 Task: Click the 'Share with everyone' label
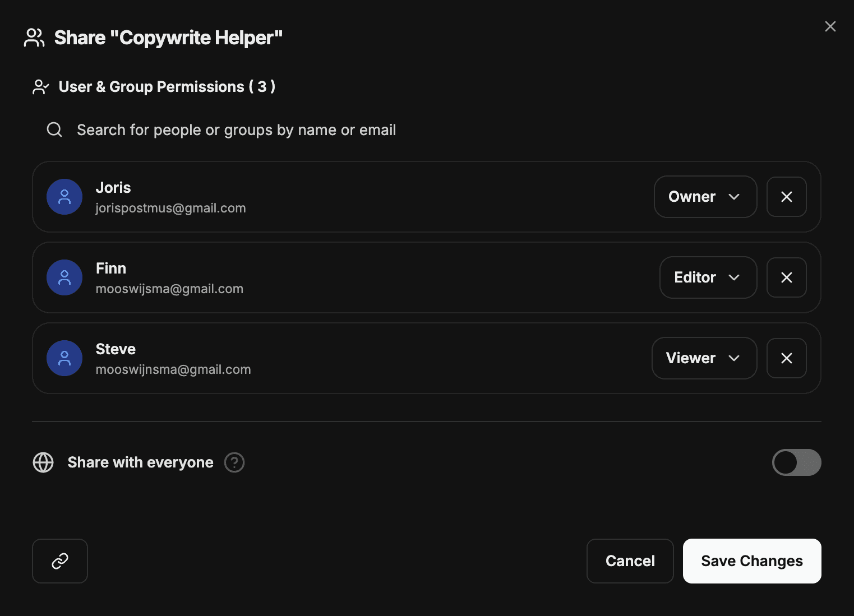141,462
